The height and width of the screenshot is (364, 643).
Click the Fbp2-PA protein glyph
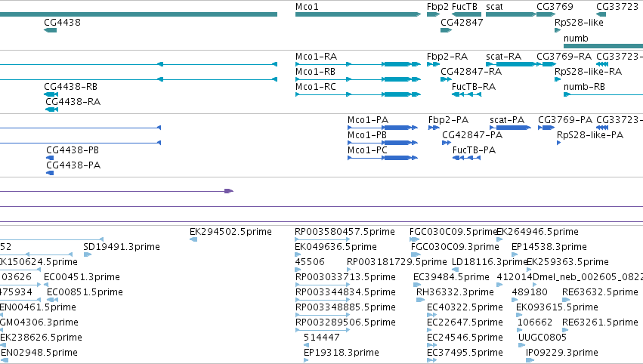[434, 128]
